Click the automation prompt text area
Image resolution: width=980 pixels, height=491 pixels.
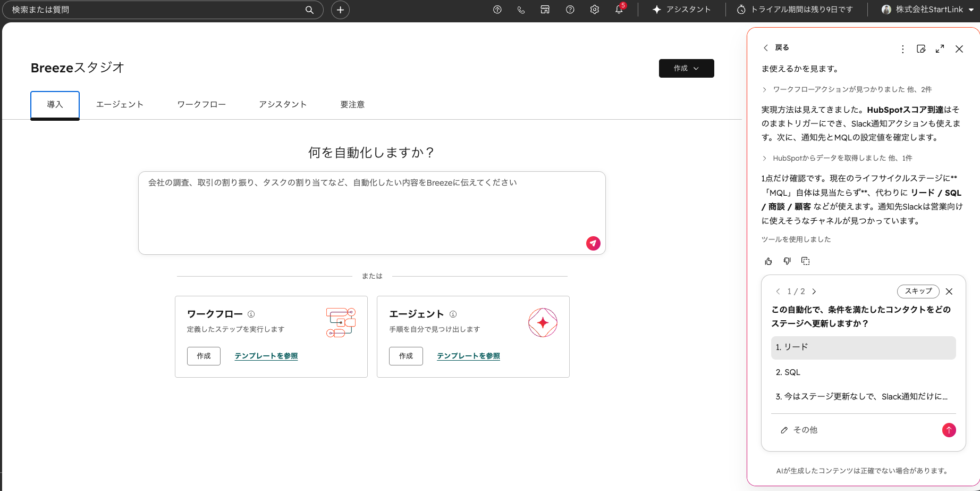pos(372,213)
